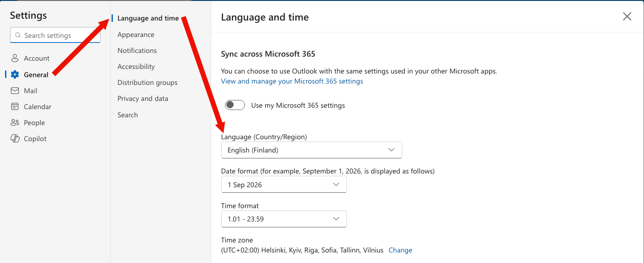The height and width of the screenshot is (263, 644).
Task: Click the People icon in sidebar
Action: (x=15, y=122)
